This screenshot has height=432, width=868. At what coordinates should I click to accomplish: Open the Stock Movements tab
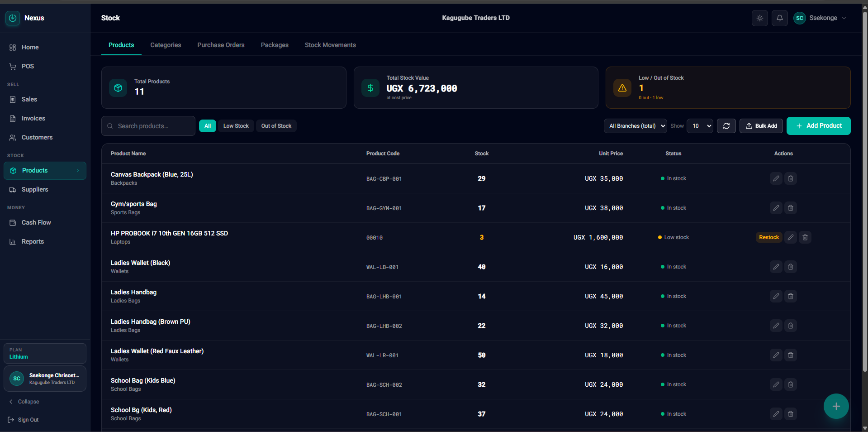[330, 45]
